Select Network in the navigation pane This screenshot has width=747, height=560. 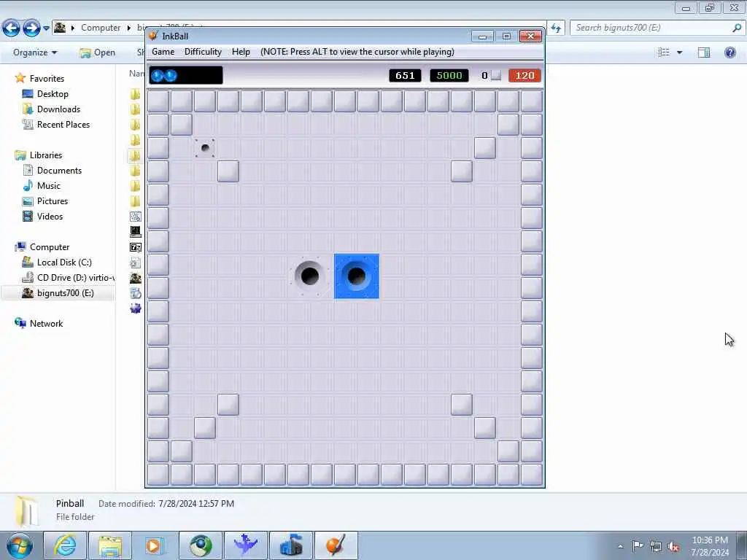coord(46,324)
